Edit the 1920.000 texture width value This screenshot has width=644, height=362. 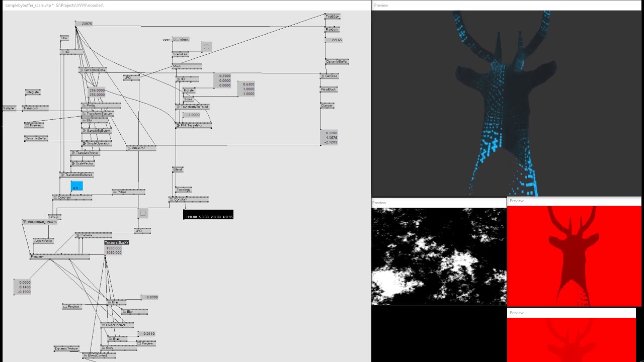[x=114, y=248]
